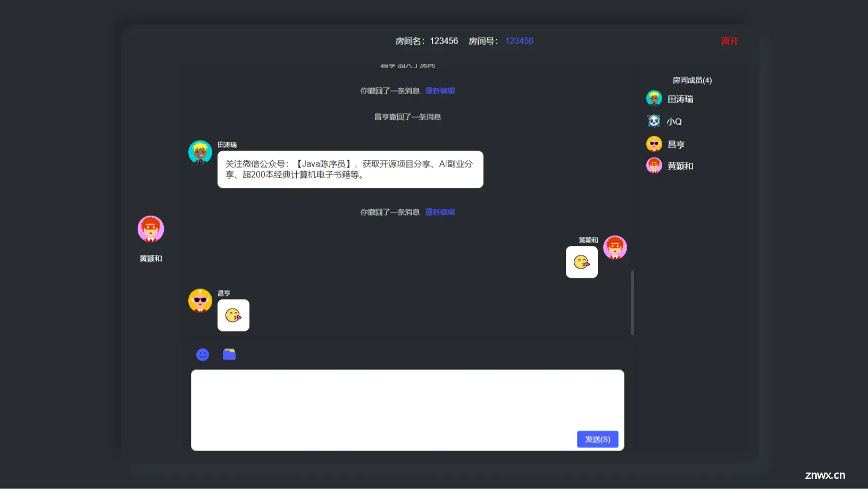Click member name 田涛瑞 in the list
The image size is (868, 489).
pos(680,99)
